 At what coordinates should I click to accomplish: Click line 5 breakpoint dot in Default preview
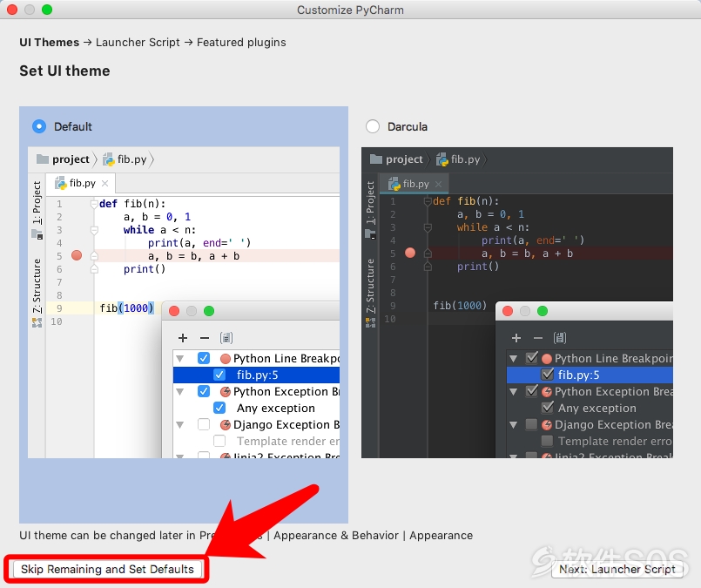coord(77,255)
